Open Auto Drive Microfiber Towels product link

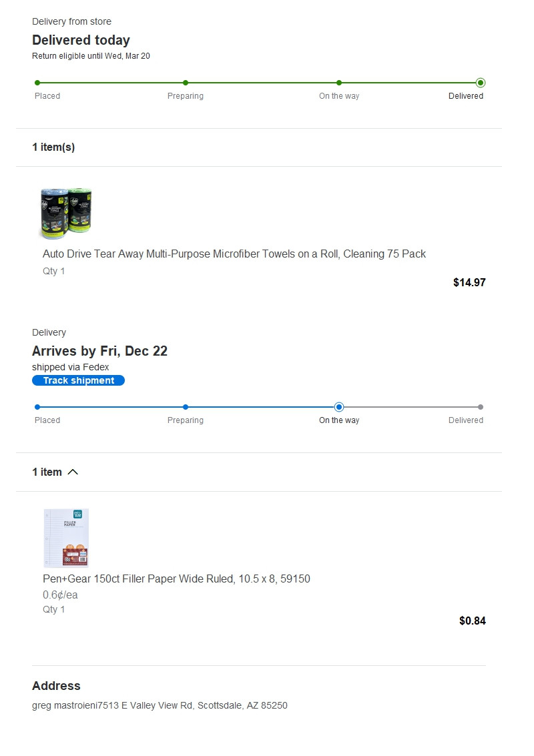click(234, 254)
